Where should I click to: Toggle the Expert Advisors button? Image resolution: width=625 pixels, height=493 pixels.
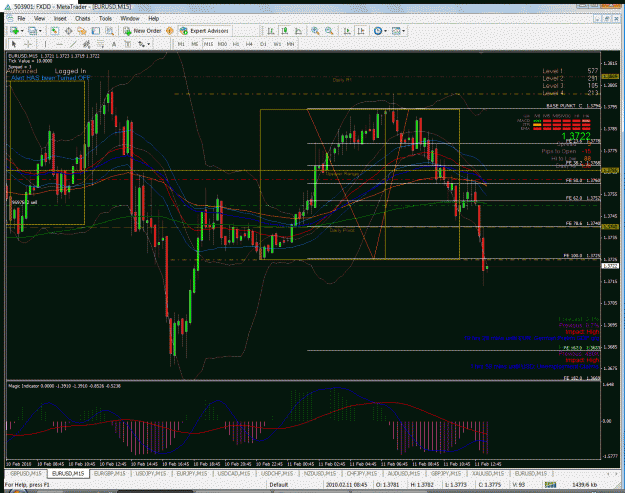tap(204, 31)
